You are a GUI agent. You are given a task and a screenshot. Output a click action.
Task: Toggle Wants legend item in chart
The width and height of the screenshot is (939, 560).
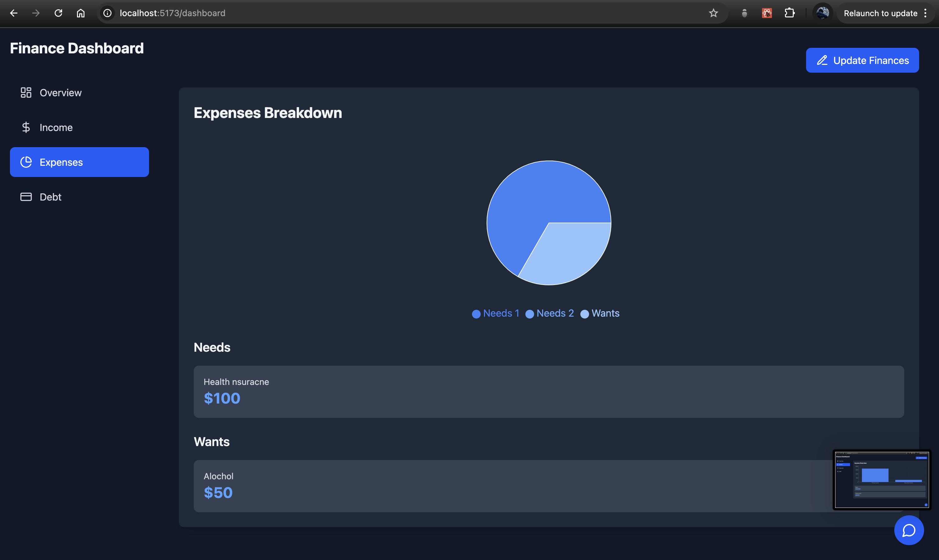600,313
